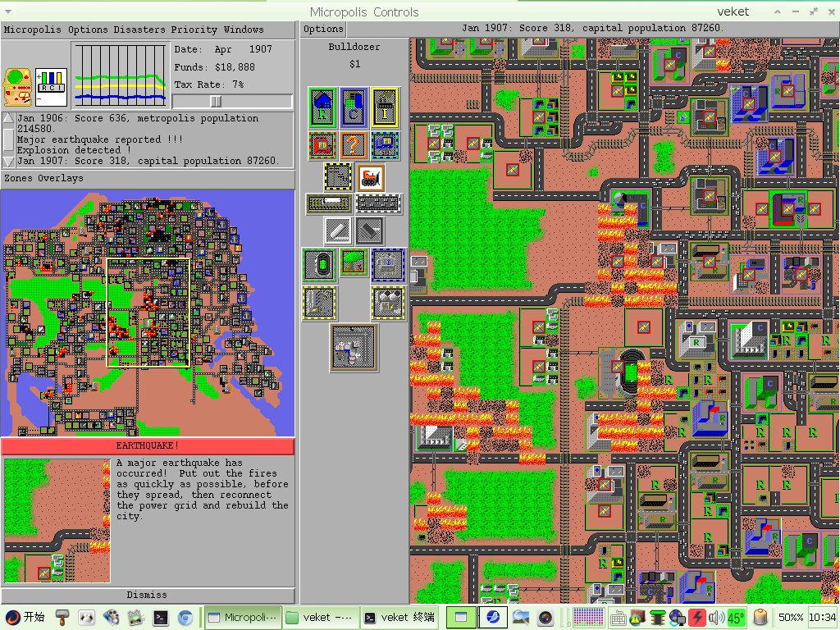Select the Nuclear Power Plant tool
This screenshot has width=840, height=630.
[x=388, y=303]
